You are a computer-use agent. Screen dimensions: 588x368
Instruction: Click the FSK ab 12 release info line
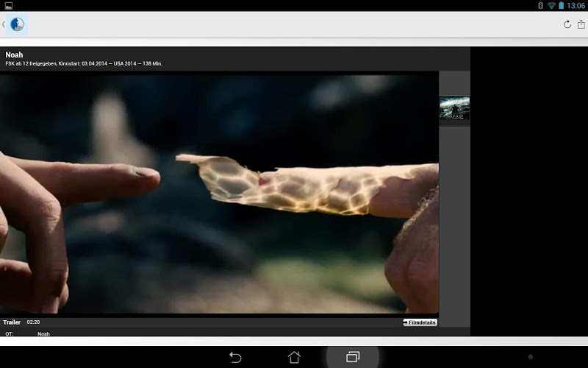84,64
